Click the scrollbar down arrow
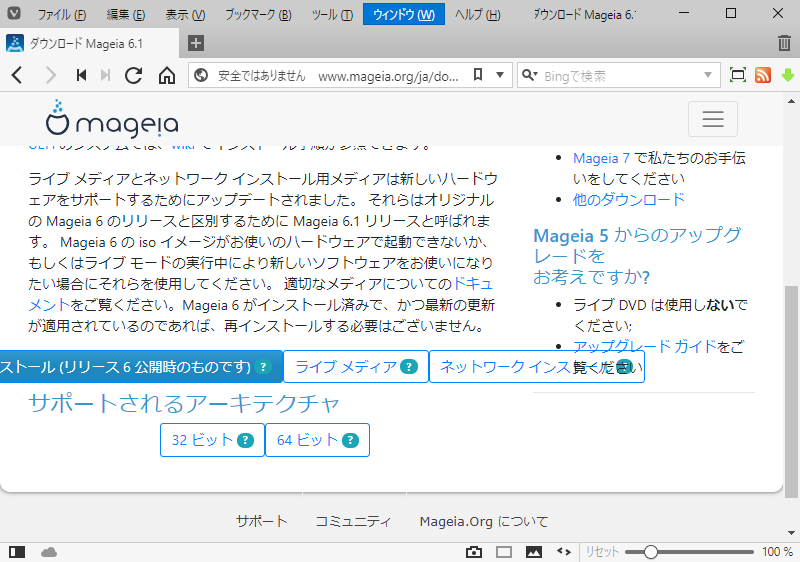Image resolution: width=800 pixels, height=562 pixels. 791,533
